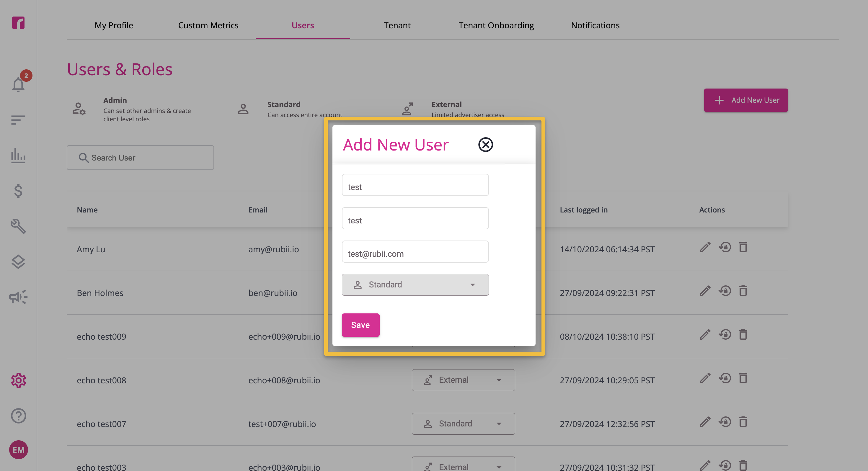The width and height of the screenshot is (868, 471).
Task: Open the notifications bell icon
Action: pyautogui.click(x=18, y=85)
